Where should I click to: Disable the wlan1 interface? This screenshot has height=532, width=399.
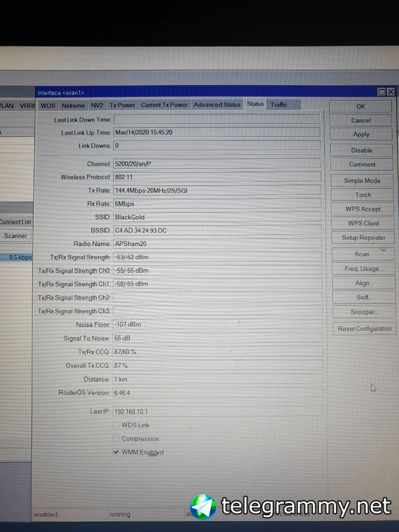(x=362, y=150)
